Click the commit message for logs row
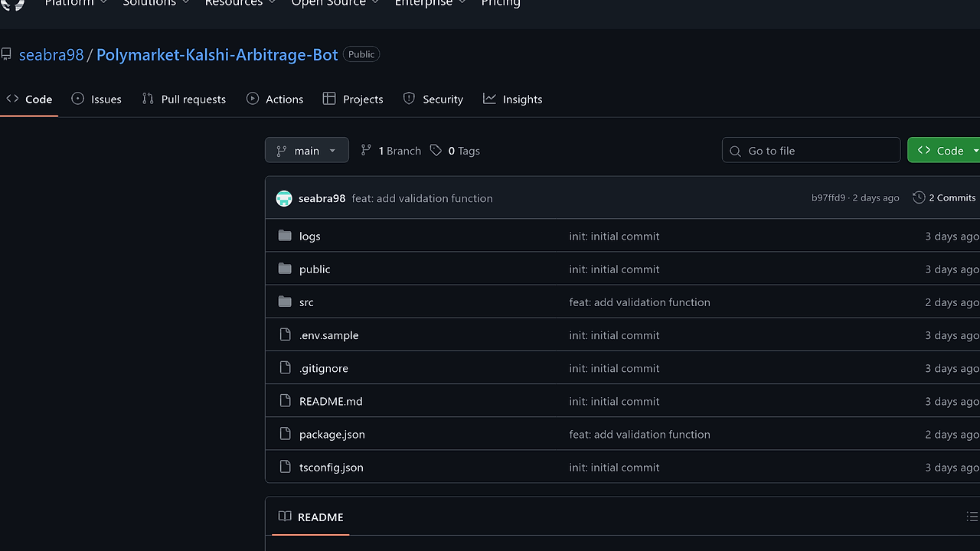 (x=614, y=236)
